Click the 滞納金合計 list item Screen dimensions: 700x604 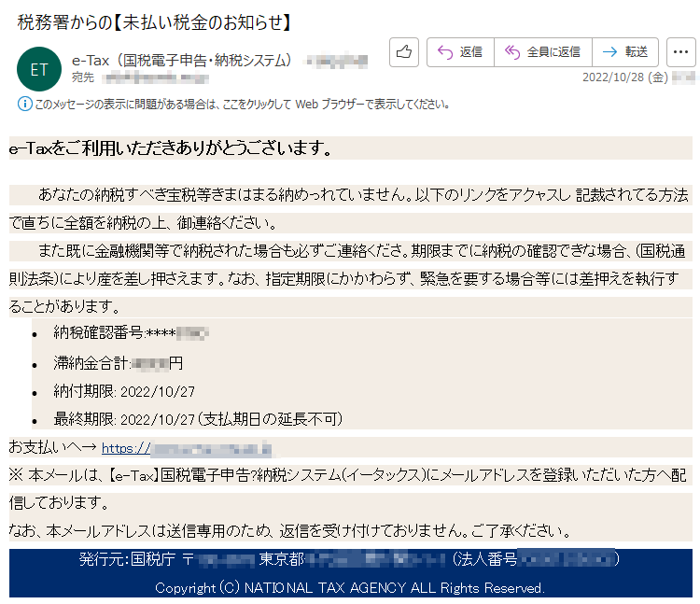click(118, 363)
